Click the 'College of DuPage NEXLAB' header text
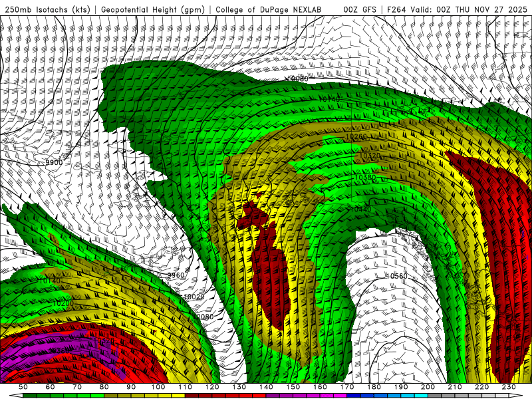Screen dimensions: 532x399 pos(269,9)
